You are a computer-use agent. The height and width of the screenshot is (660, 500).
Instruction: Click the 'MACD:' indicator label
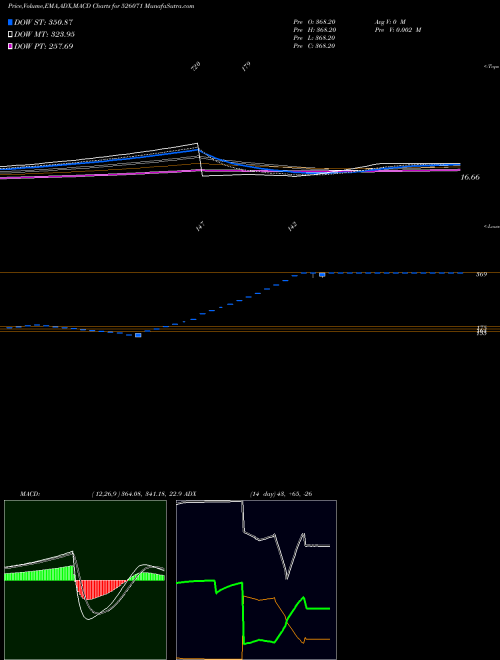click(x=30, y=494)
